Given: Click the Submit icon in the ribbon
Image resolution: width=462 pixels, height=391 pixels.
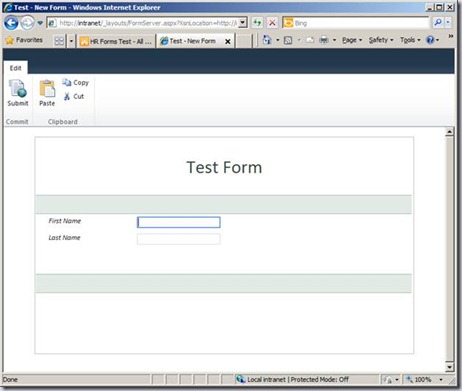Looking at the screenshot, I should [x=18, y=88].
